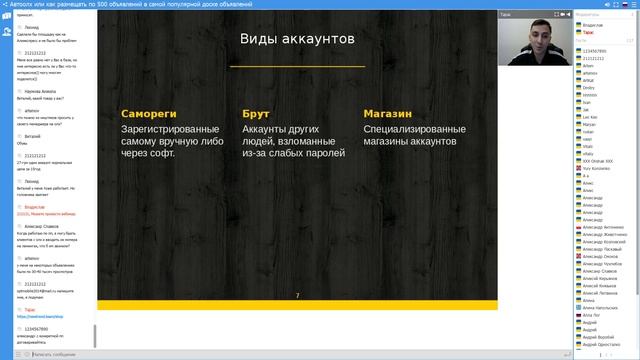Open the Russian flag language selector

[625, 4]
